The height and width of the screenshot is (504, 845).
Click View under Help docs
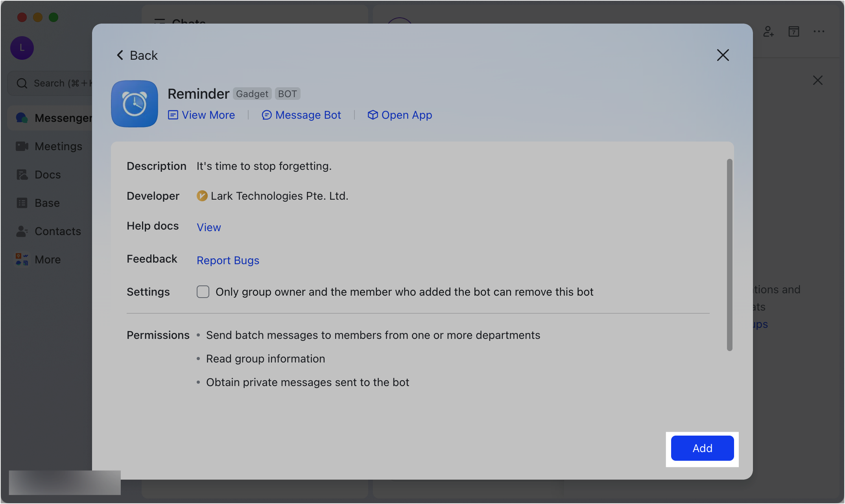click(x=208, y=227)
